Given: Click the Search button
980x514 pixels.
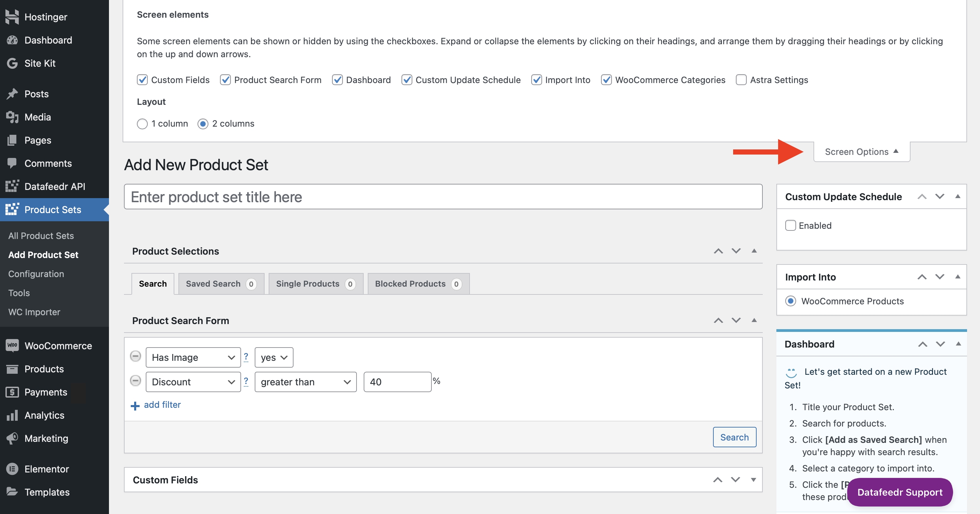Looking at the screenshot, I should click(x=734, y=437).
